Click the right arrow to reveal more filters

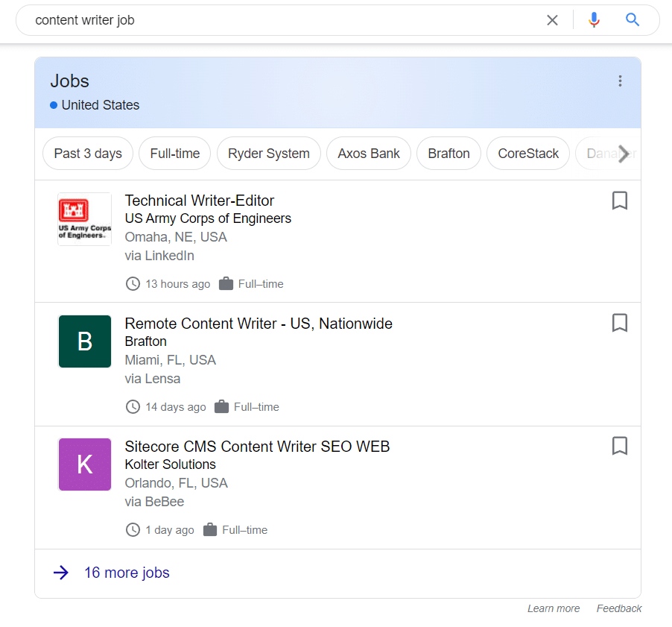coord(624,153)
